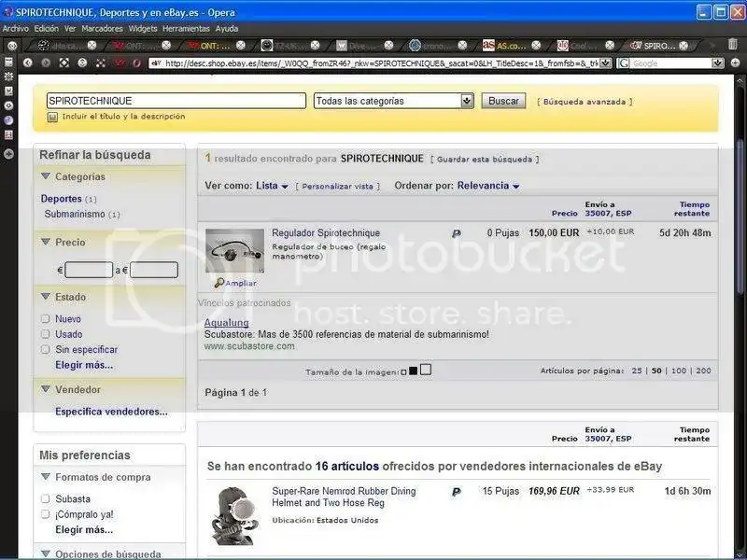747x560 pixels.
Task: Open the closed tabs trash can
Action: 733,44
